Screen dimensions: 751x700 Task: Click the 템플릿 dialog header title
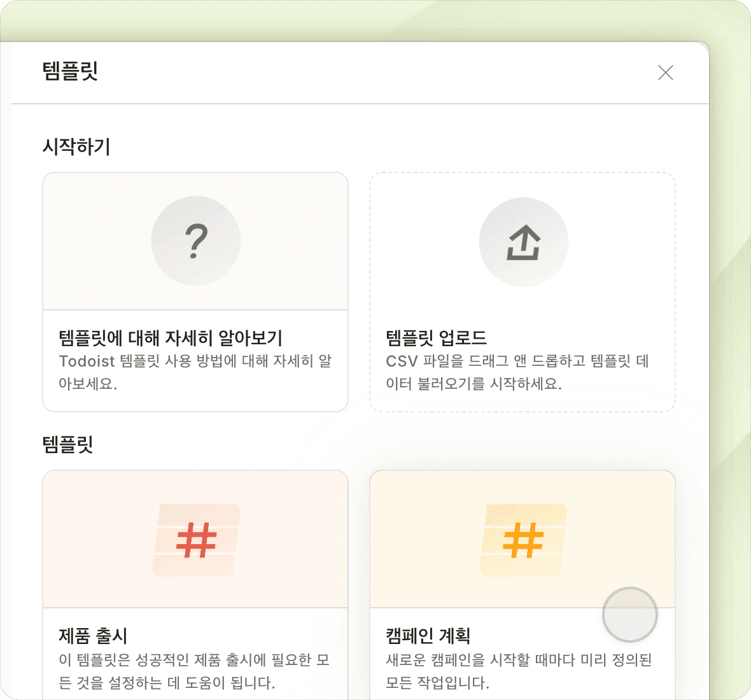[70, 71]
